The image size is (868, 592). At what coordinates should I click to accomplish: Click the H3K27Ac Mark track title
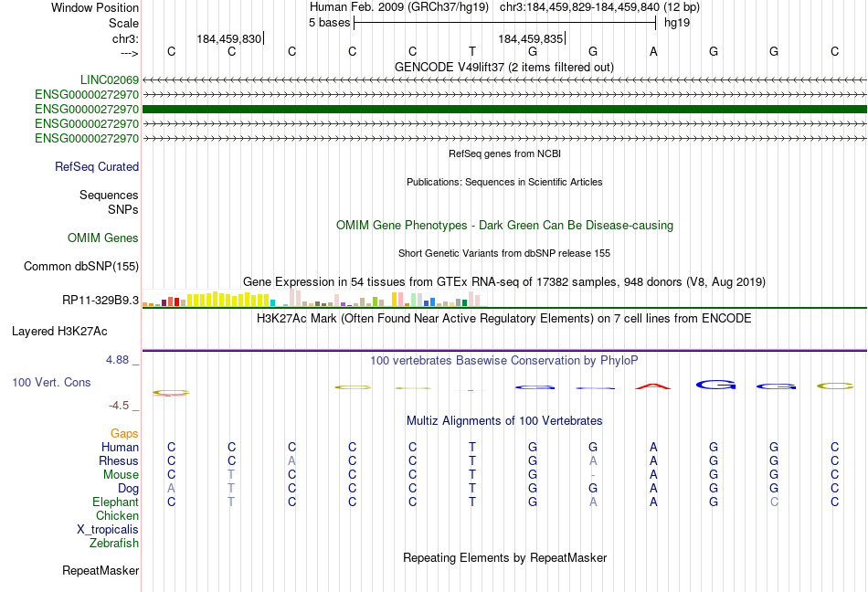504,318
